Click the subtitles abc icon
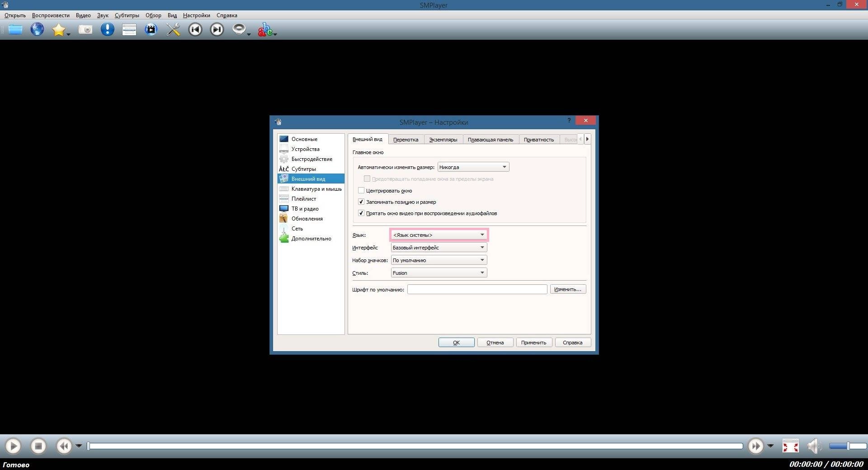This screenshot has height=470, width=868. (265, 30)
